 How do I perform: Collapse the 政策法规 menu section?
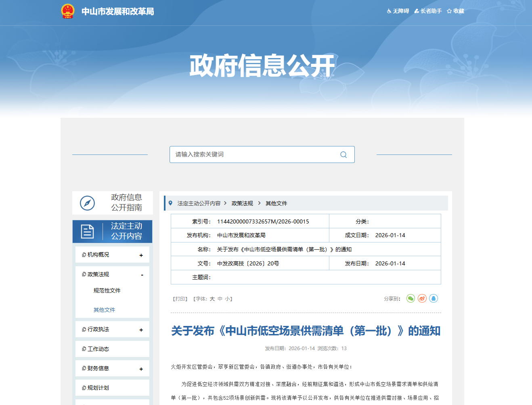(142, 275)
